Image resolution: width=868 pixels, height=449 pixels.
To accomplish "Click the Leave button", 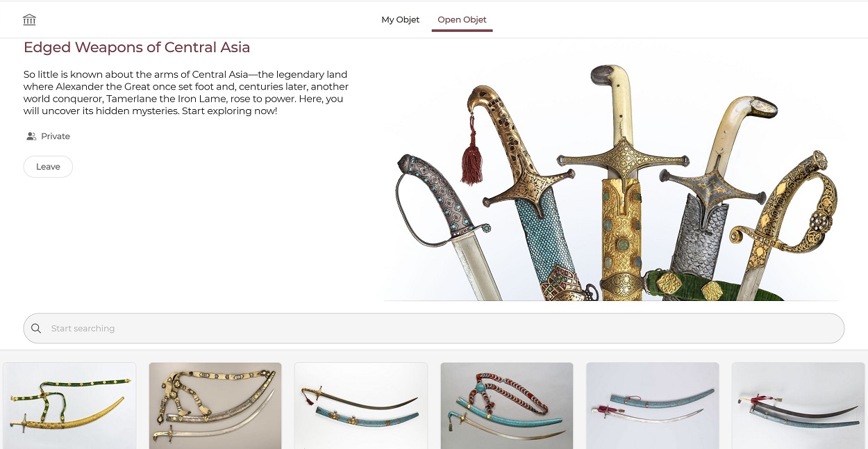I will click(x=48, y=167).
